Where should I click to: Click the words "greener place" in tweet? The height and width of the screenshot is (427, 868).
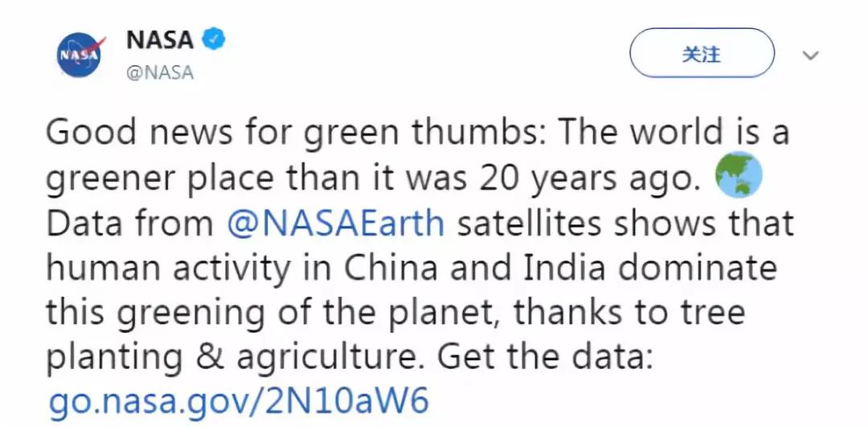click(159, 179)
